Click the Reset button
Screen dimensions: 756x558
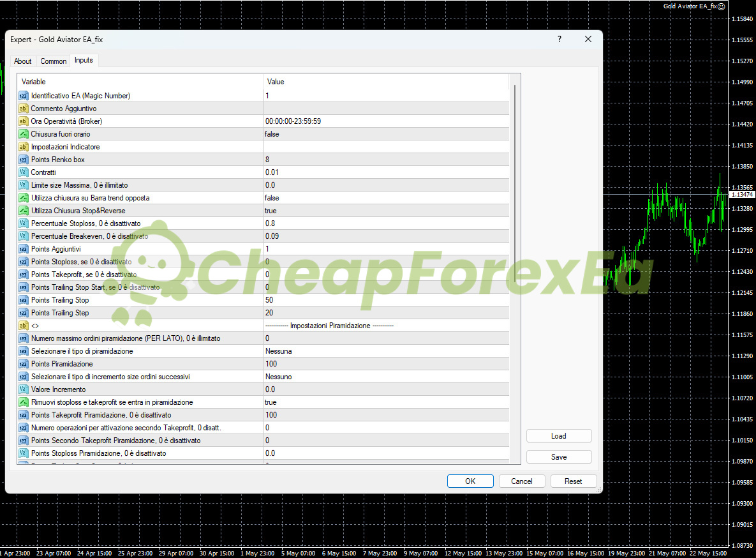574,481
